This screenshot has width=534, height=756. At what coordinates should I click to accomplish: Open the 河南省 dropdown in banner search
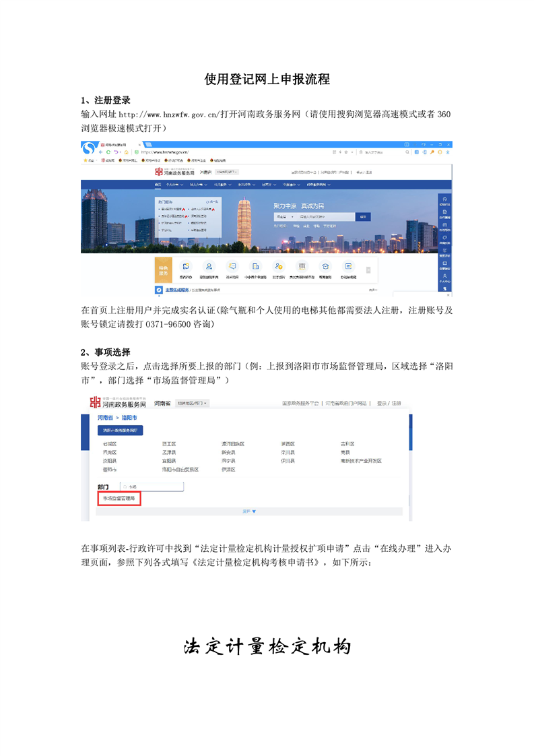(284, 217)
